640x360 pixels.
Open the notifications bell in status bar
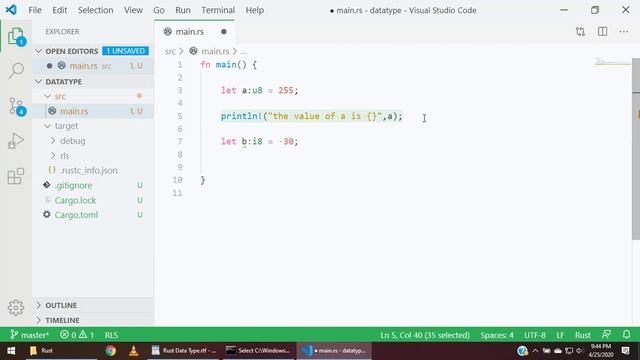point(627,335)
